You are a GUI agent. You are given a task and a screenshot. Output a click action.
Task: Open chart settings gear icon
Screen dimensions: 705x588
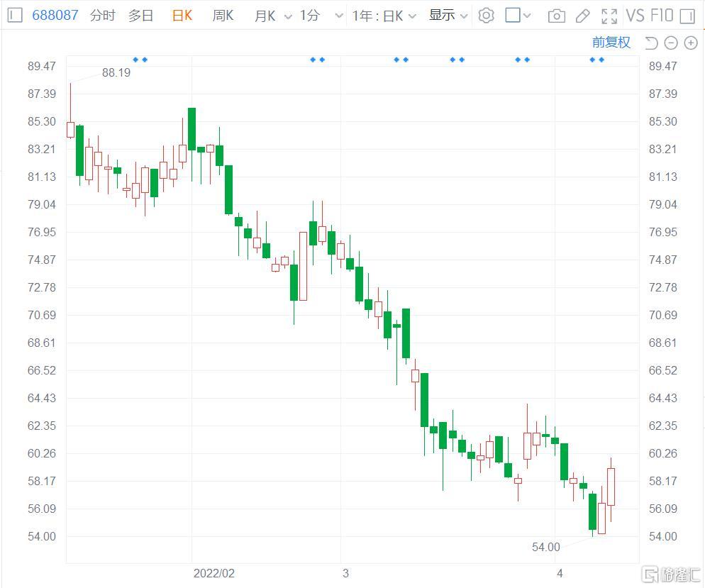pos(486,16)
